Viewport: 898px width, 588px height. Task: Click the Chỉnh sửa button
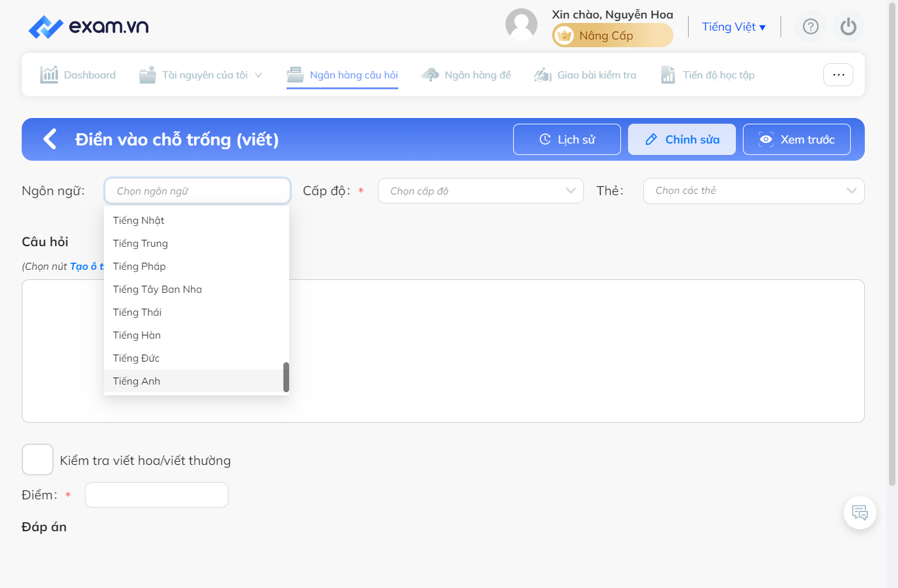682,139
